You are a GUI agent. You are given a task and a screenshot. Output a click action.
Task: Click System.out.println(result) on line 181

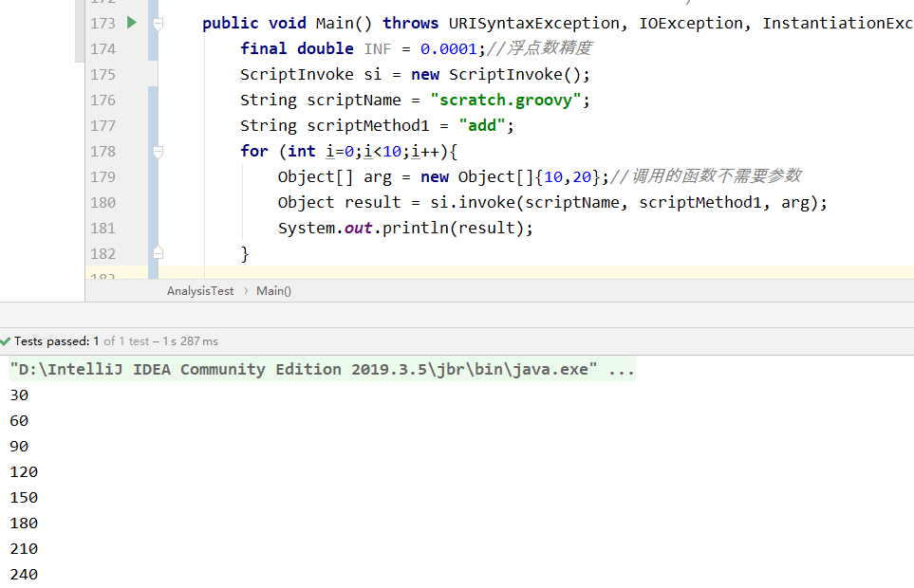point(405,229)
